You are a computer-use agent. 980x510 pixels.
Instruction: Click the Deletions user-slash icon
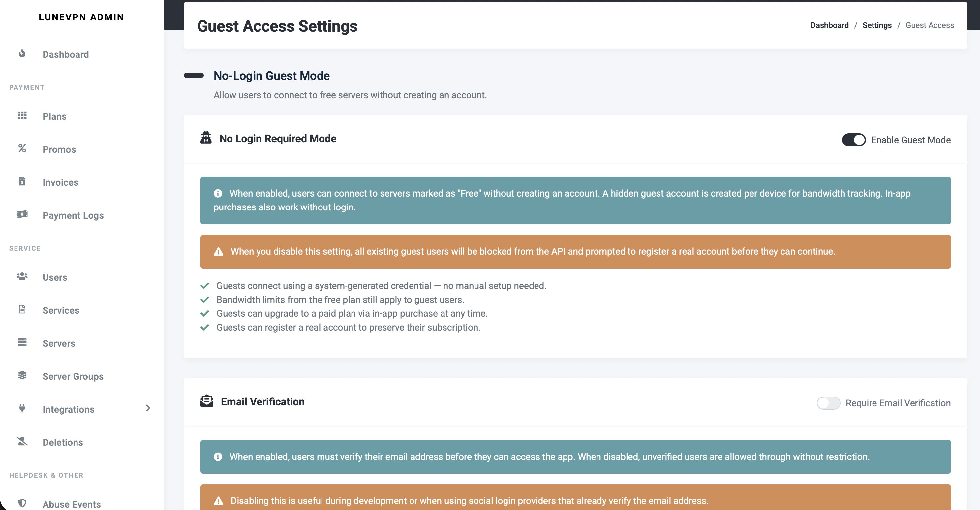point(22,441)
